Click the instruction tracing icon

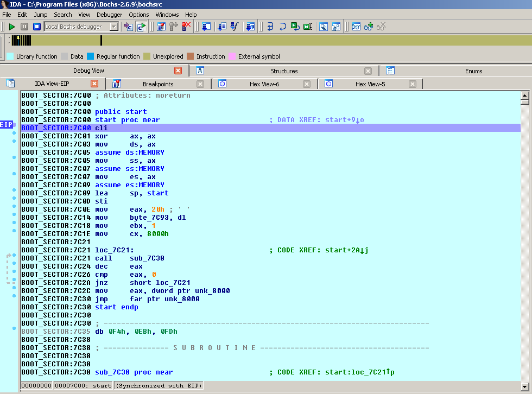222,27
